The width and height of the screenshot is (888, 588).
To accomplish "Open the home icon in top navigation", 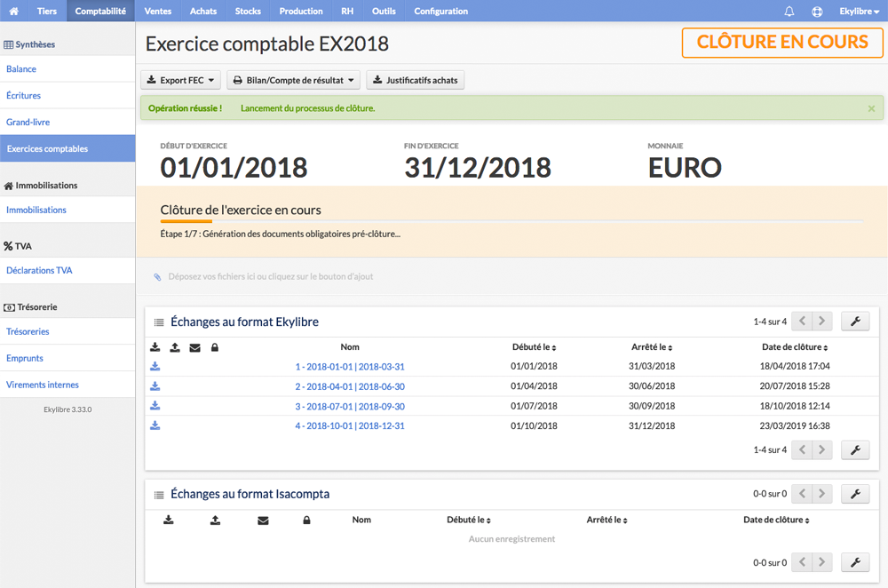I will click(x=13, y=11).
